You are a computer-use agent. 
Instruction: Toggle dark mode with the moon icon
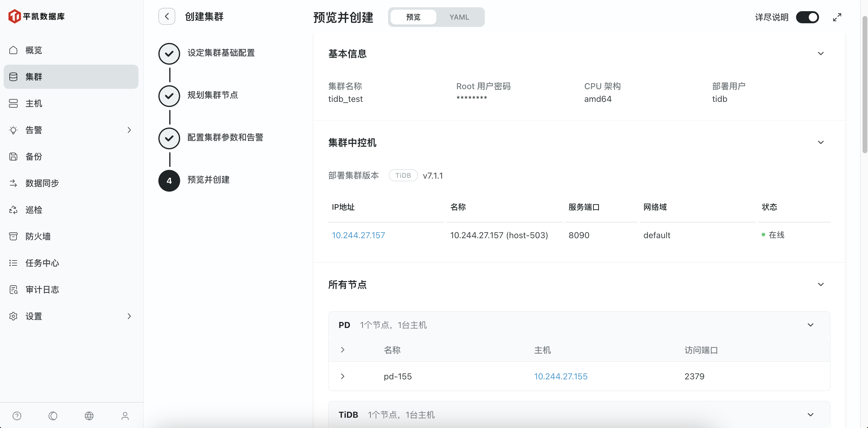[53, 416]
